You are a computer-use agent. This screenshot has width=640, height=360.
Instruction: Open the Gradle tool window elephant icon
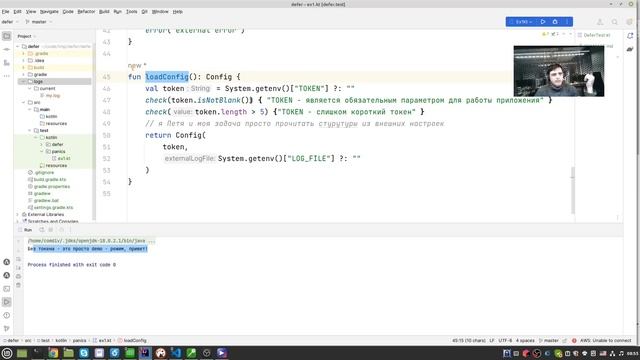tap(630, 49)
